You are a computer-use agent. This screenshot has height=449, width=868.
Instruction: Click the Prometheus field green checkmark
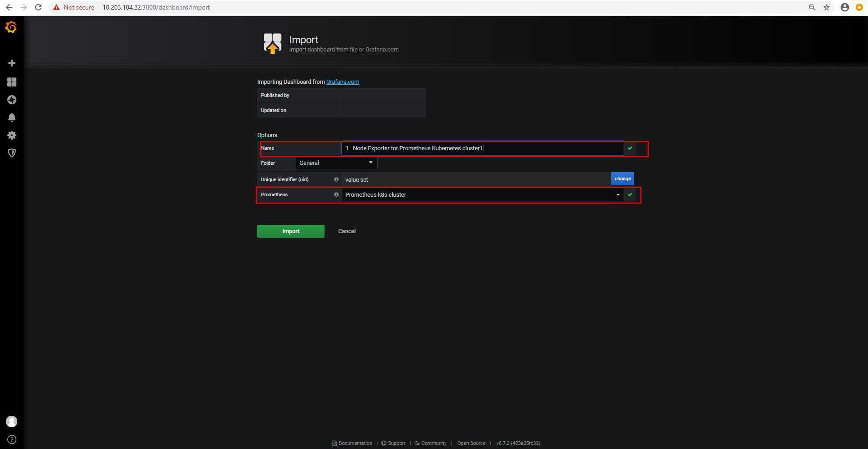tap(630, 194)
